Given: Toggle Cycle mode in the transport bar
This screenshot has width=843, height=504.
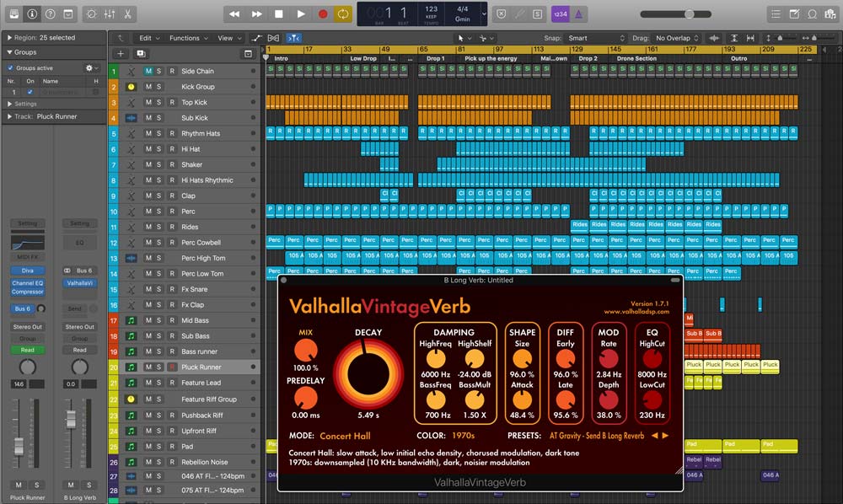Looking at the screenshot, I should click(343, 14).
